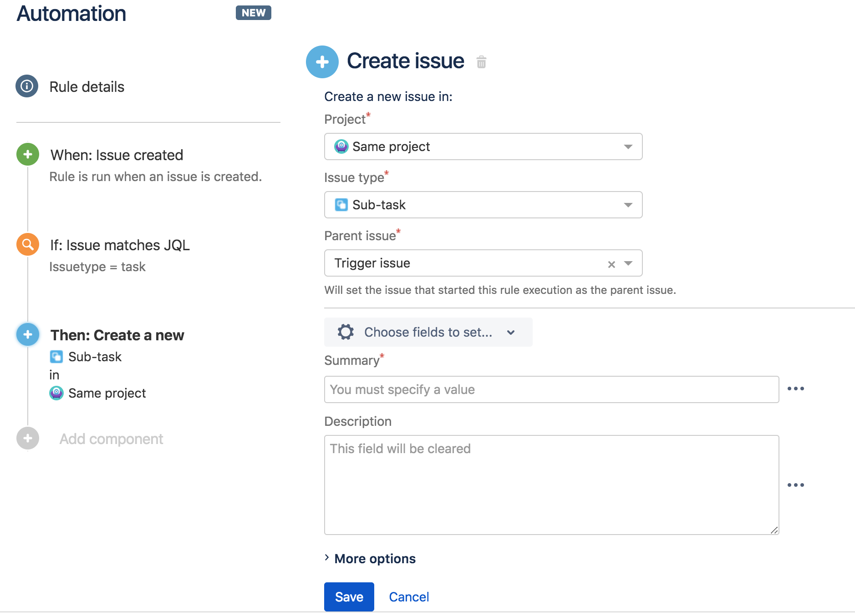Focus the Summary input field
855x616 pixels.
(x=551, y=389)
